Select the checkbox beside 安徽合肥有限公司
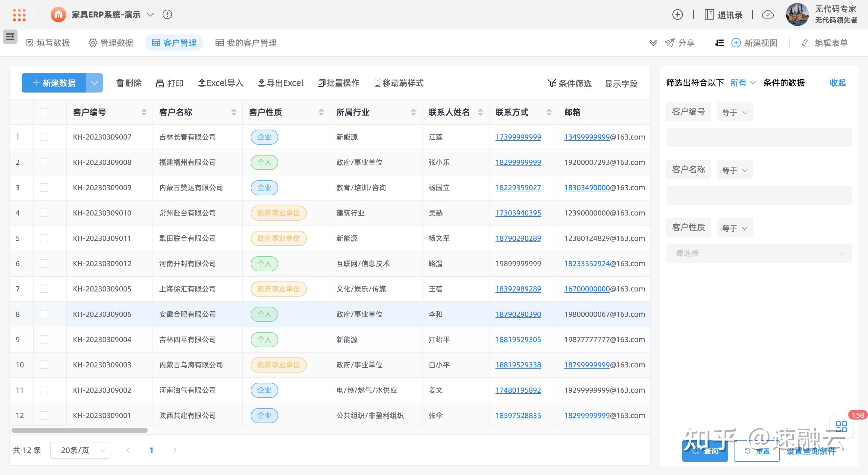 tap(44, 314)
